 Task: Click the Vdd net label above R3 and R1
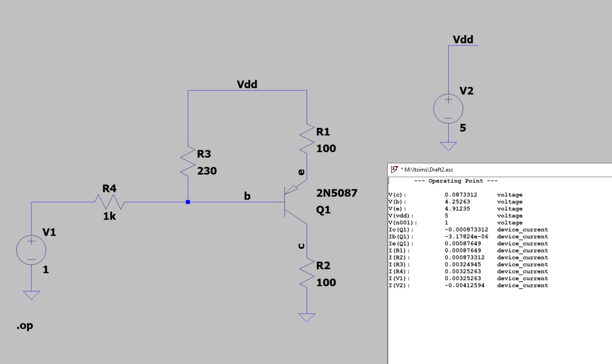247,84
